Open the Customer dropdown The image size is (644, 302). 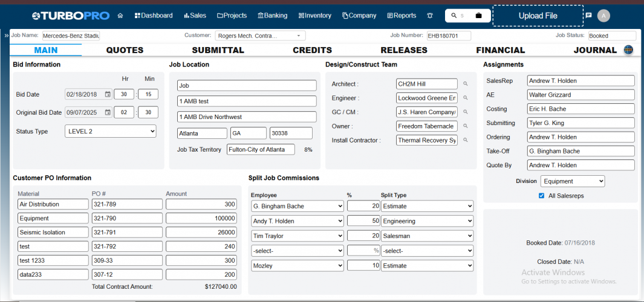[x=260, y=36]
